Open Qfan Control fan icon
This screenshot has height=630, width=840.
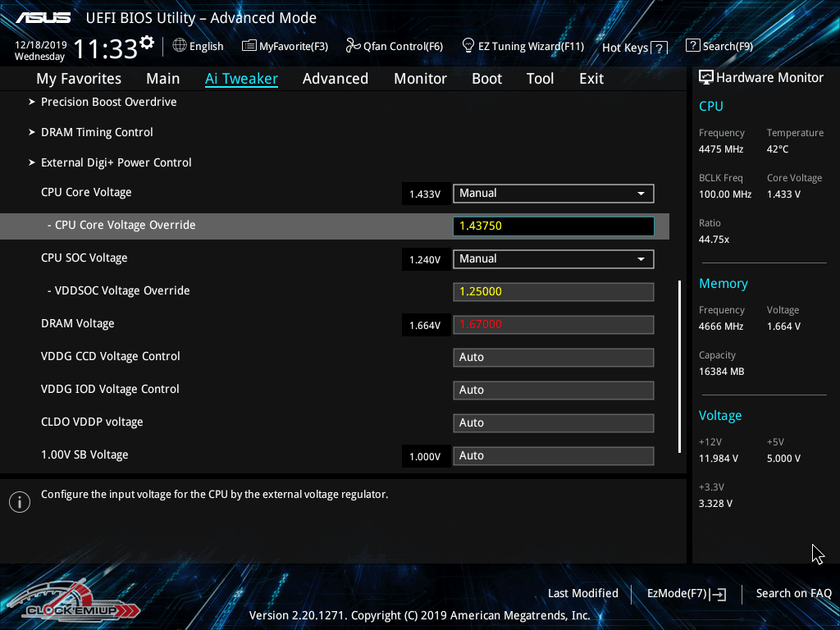click(353, 46)
